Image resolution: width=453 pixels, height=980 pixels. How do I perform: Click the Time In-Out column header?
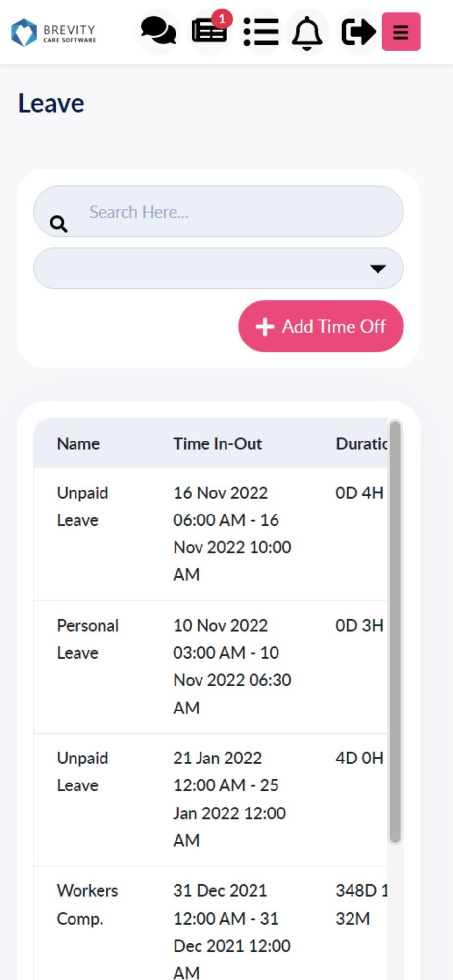tap(218, 444)
